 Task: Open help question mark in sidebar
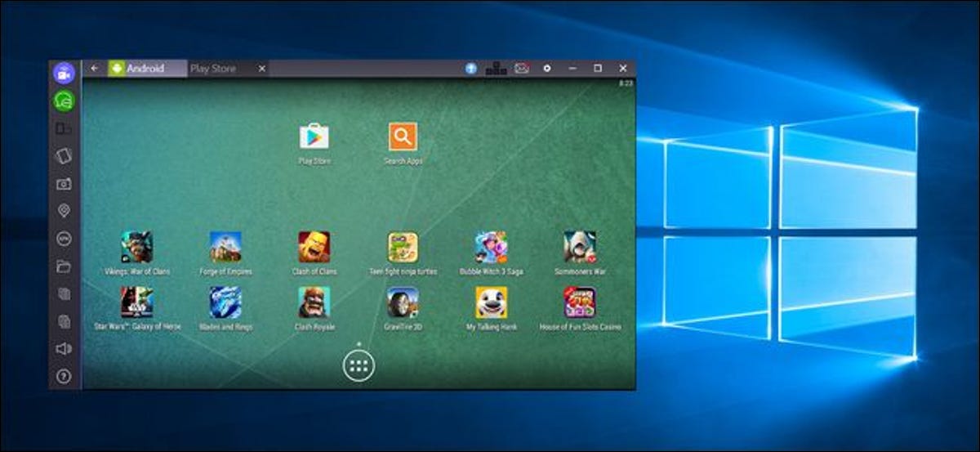tap(64, 377)
